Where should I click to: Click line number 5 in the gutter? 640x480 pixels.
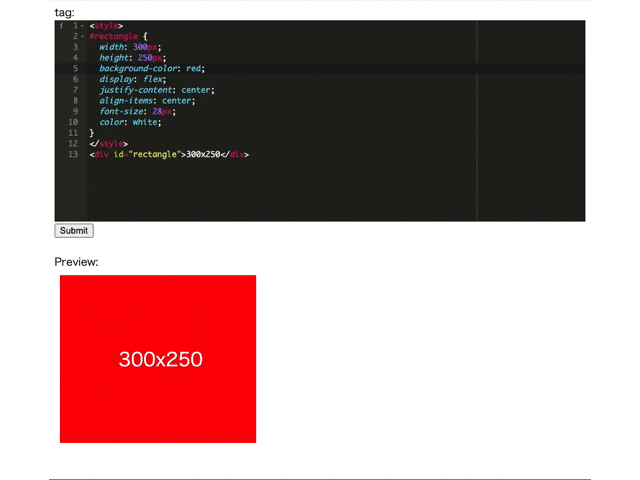[75, 68]
